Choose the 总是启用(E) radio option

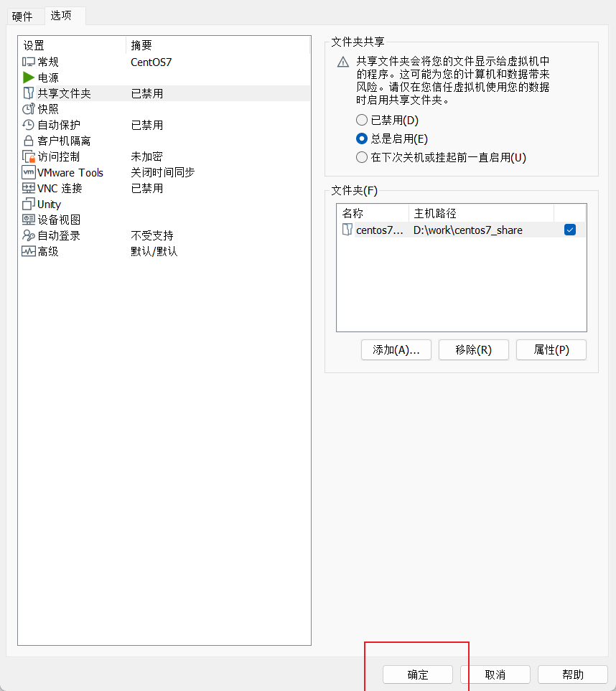(x=362, y=138)
